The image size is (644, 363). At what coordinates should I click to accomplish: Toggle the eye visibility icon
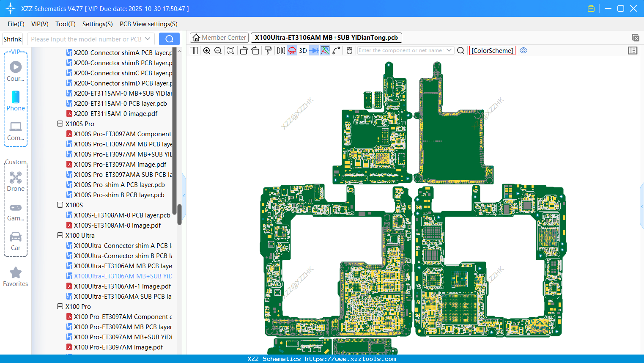pos(523,50)
